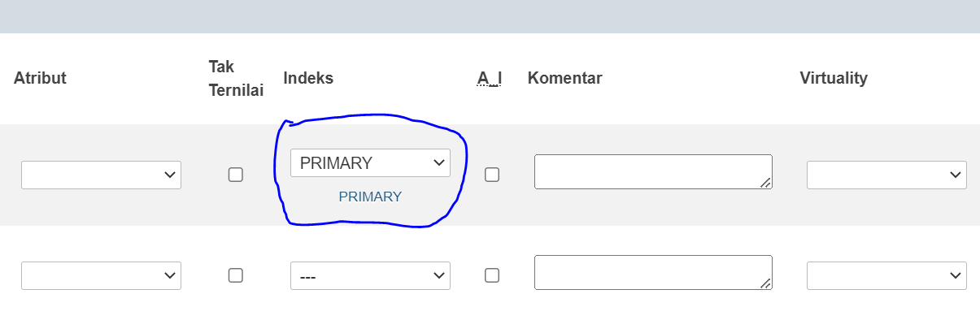Tick the second row Tak Ternilai checkbox

[x=236, y=275]
